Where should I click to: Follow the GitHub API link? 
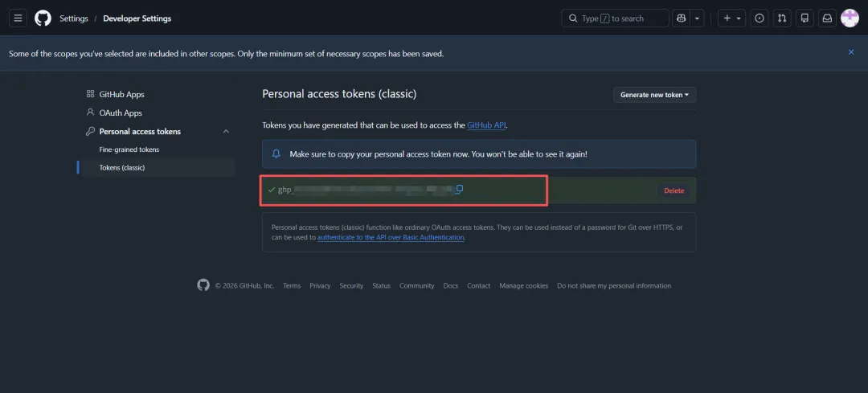[x=486, y=125]
